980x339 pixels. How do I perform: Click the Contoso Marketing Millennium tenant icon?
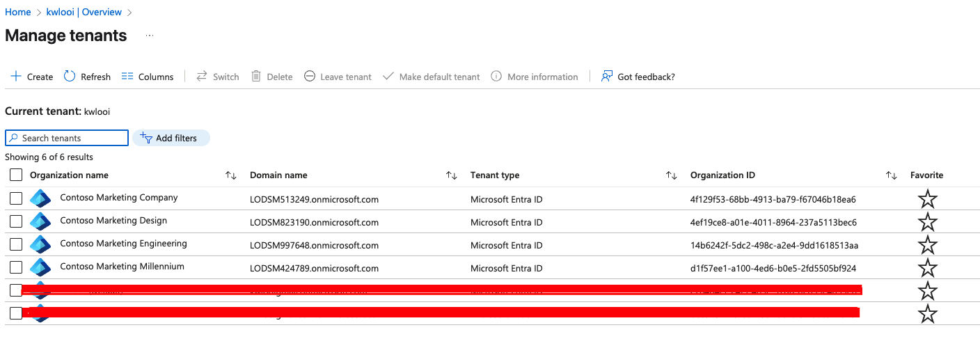41,267
